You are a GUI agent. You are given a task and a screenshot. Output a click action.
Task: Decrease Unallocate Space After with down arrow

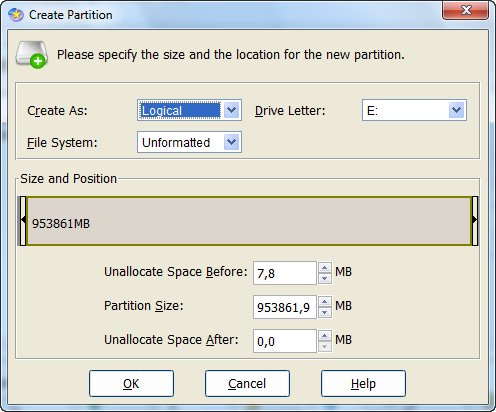[325, 346]
